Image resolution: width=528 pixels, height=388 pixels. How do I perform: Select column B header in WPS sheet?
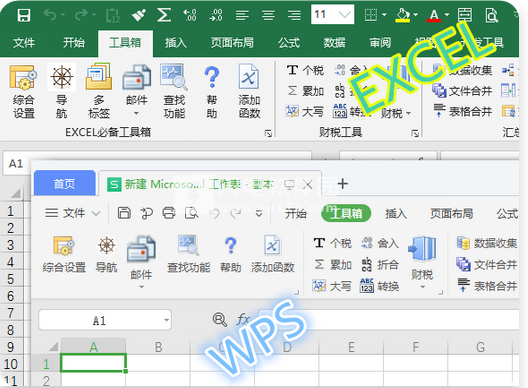(x=158, y=347)
